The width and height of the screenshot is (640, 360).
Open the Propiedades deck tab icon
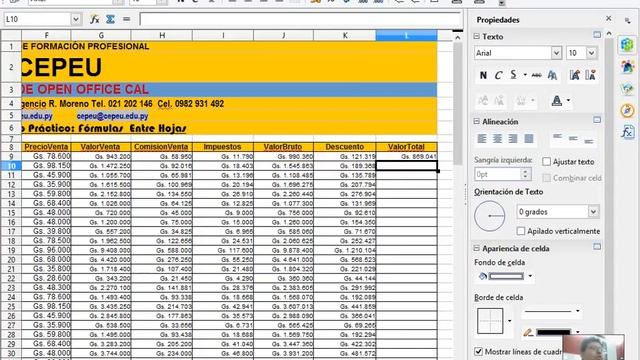(627, 44)
